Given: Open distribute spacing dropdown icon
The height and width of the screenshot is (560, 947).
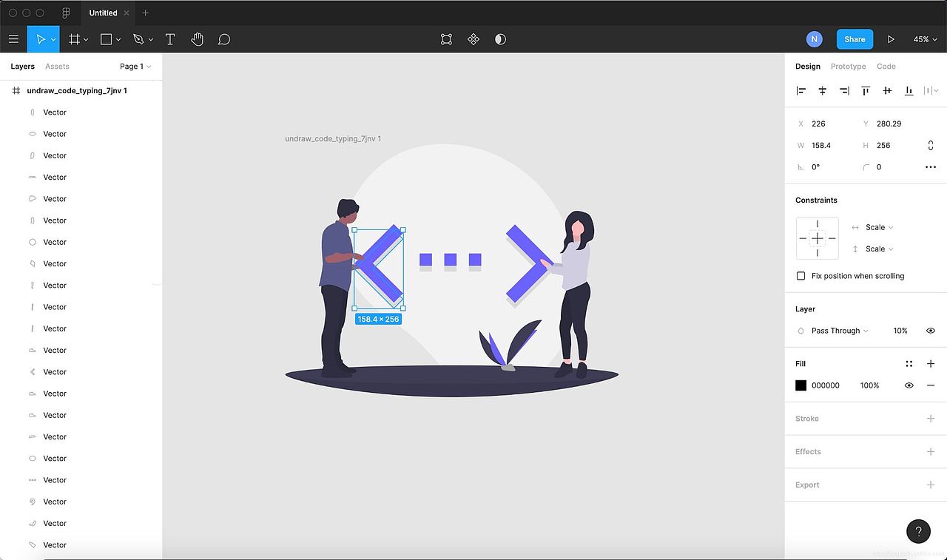Looking at the screenshot, I should 929,90.
